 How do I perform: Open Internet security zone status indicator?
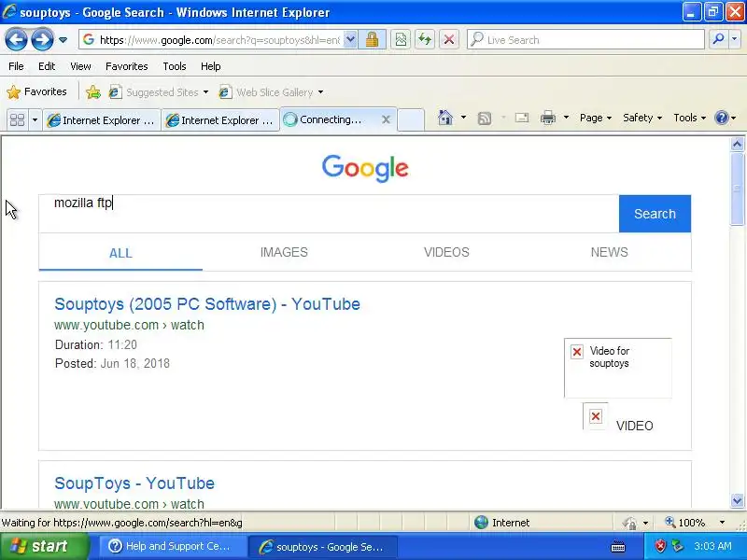[502, 523]
